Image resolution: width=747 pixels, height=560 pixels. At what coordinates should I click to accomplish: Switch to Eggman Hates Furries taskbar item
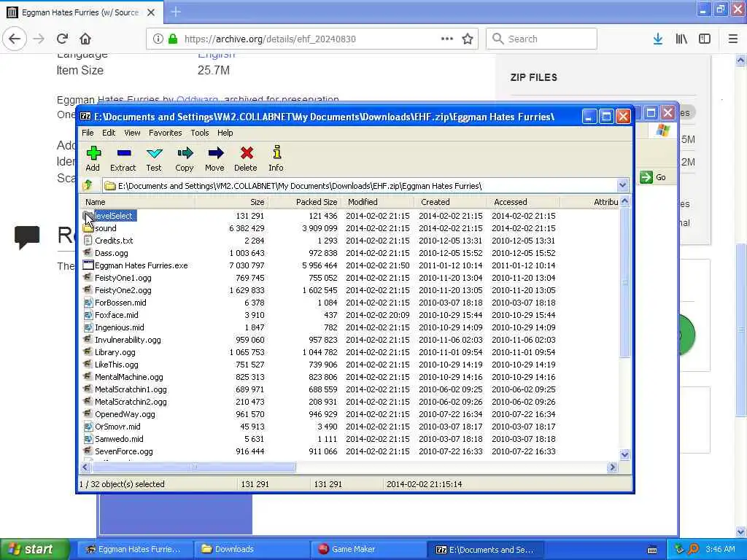135,549
